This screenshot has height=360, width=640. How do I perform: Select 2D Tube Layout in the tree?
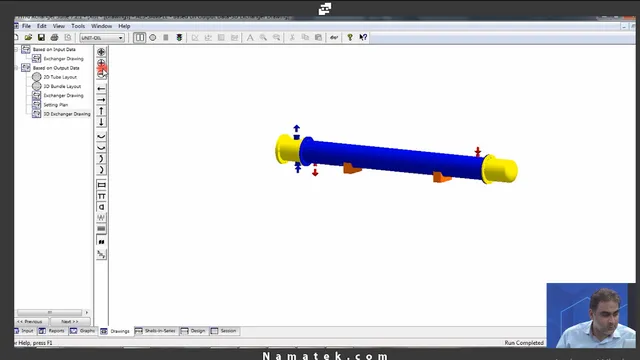(x=60, y=77)
